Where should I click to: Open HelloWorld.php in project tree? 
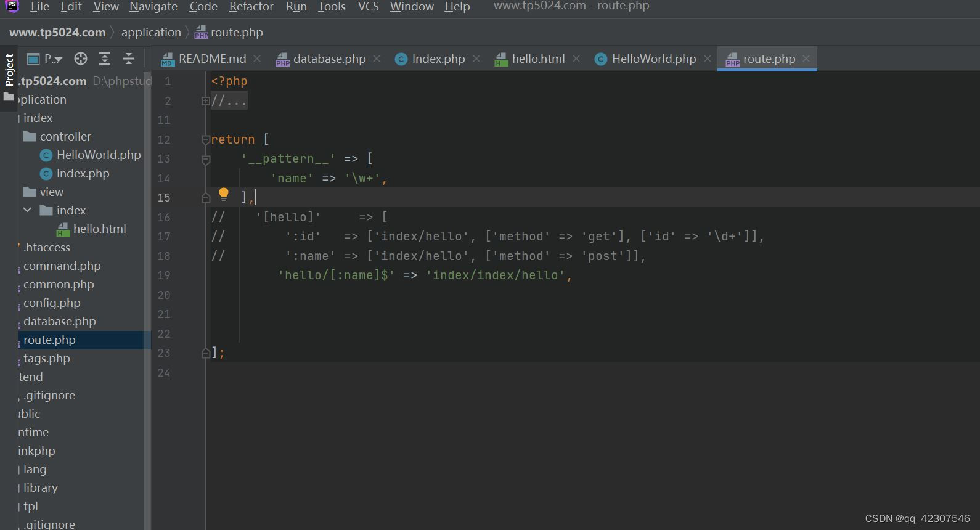[99, 155]
